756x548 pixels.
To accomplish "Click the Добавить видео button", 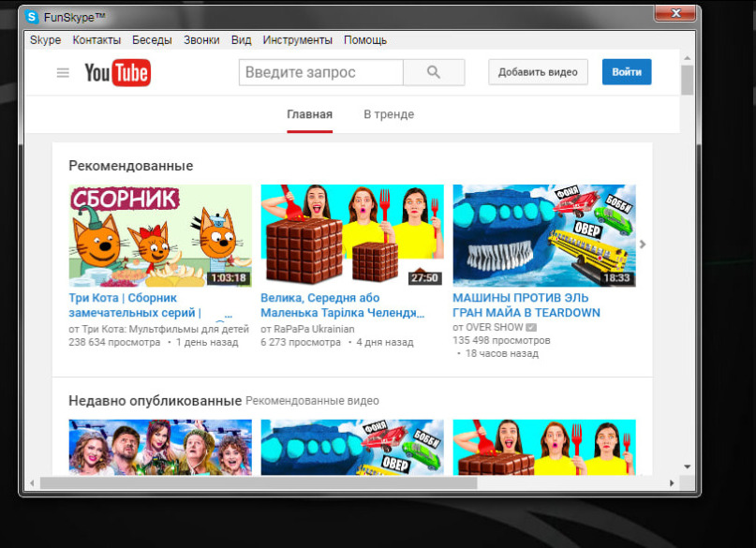I will coord(538,72).
